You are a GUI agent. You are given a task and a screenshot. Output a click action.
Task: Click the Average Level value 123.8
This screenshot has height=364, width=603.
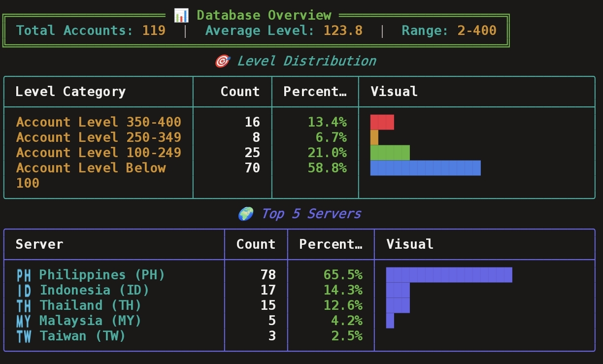(x=343, y=31)
